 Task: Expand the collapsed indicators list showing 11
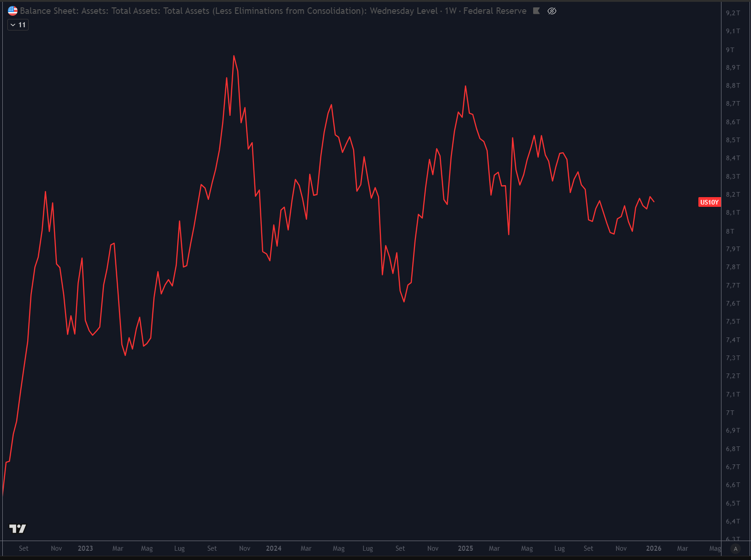[18, 25]
